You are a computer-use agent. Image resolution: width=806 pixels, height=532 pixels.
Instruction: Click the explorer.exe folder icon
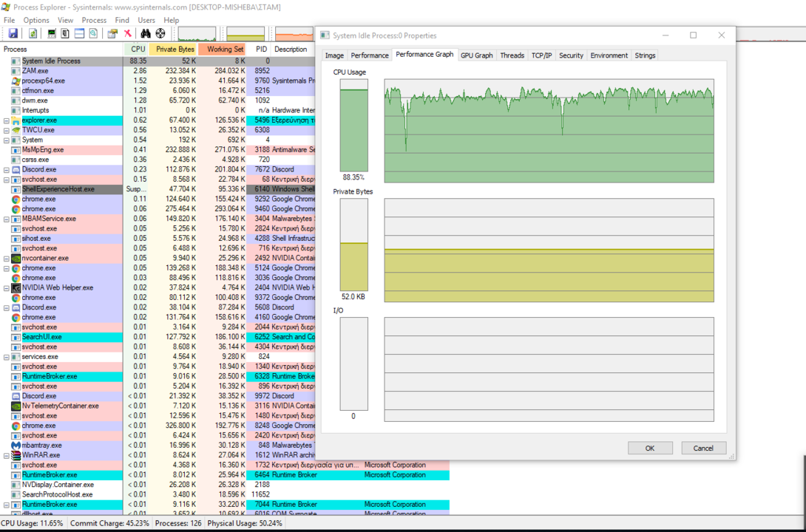(x=16, y=120)
